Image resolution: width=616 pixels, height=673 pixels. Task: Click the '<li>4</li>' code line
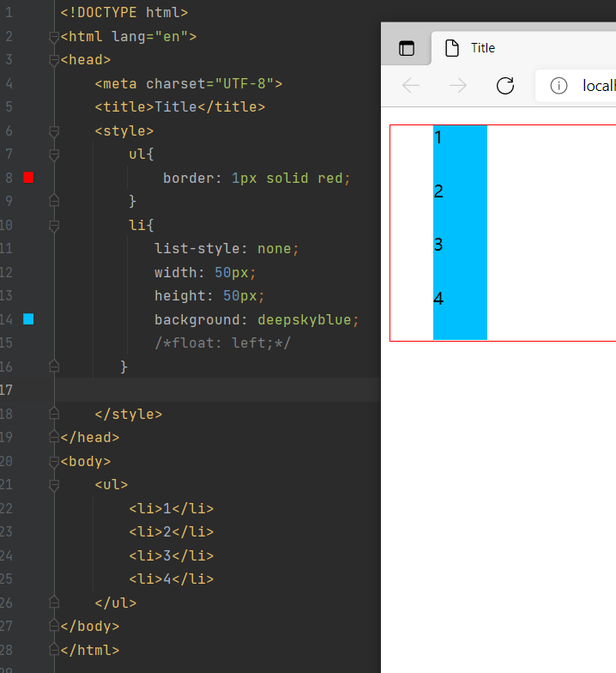pyautogui.click(x=172, y=579)
